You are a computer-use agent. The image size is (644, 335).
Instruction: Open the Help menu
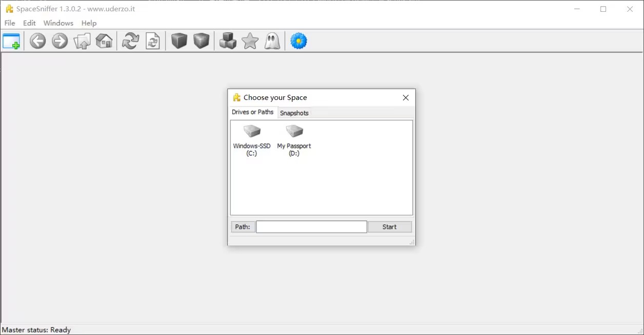89,23
